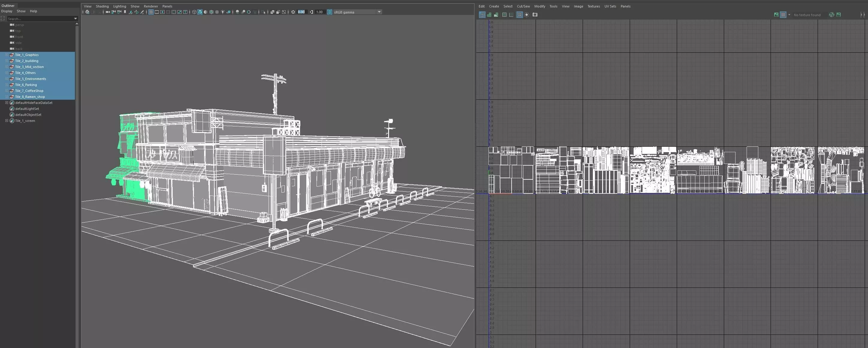Screen dimensions: 868x348
Task: Click the Grease Pencil icon
Action: tap(142, 12)
